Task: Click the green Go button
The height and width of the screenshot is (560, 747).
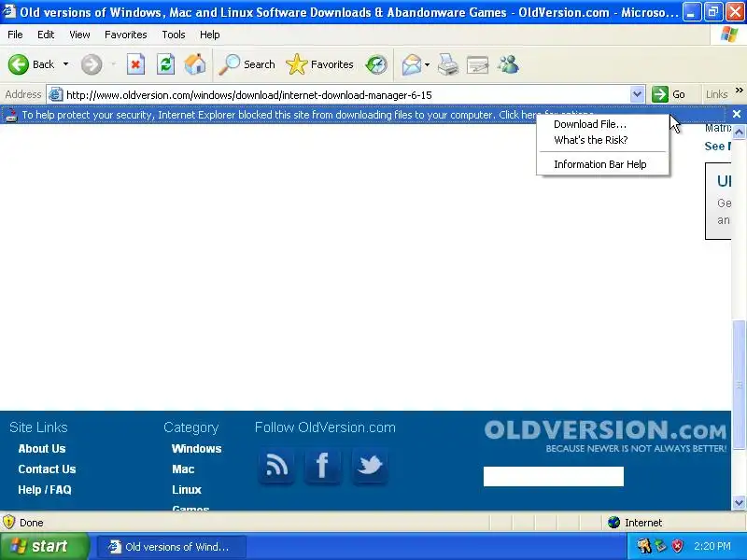Action: 669,94
